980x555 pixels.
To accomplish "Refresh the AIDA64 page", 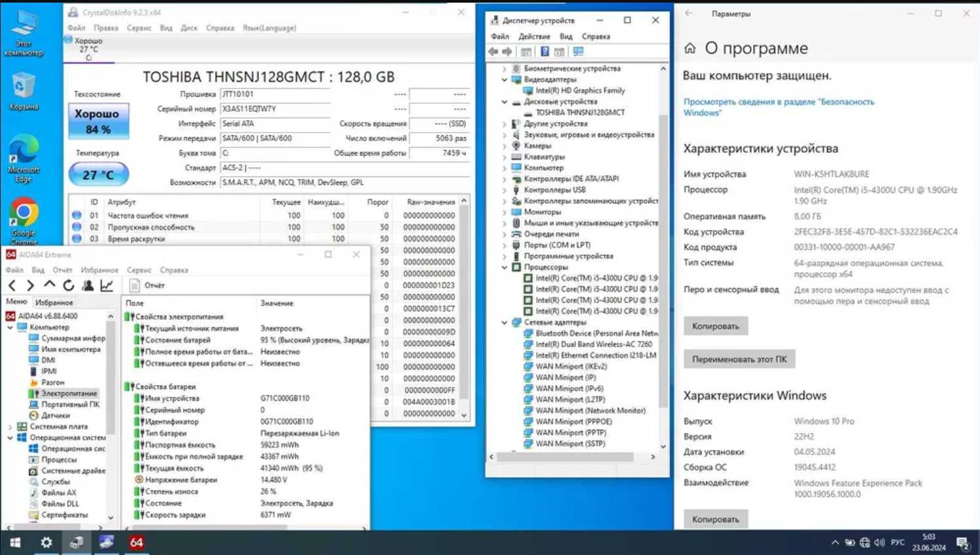I will point(68,285).
